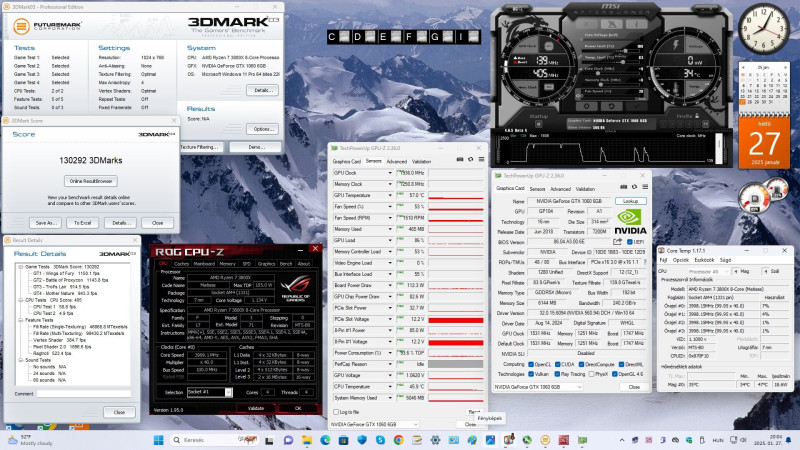Click Save As in 3DMark Score dialog
This screenshot has height=450, width=800.
tap(45, 223)
